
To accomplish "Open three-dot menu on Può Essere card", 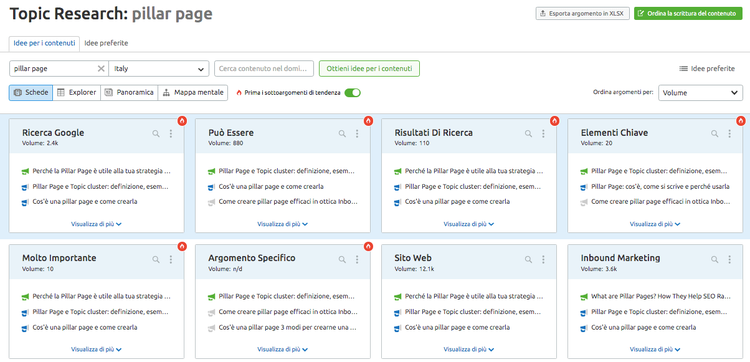I will [357, 134].
